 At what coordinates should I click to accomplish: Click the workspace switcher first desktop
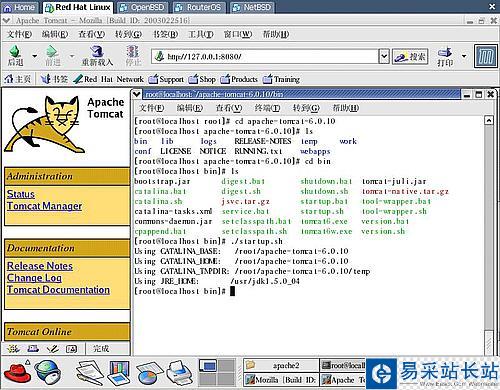click(208, 366)
